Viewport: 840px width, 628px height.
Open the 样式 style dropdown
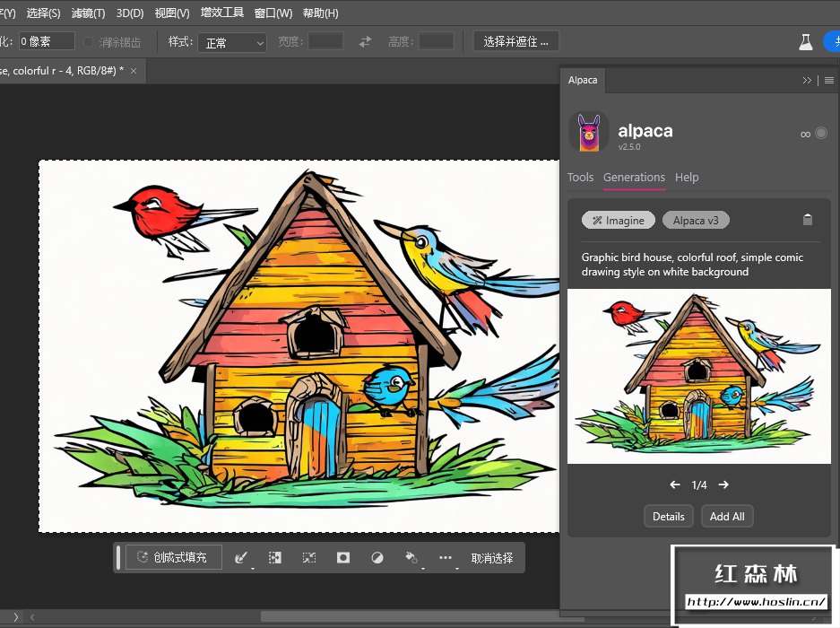232,42
